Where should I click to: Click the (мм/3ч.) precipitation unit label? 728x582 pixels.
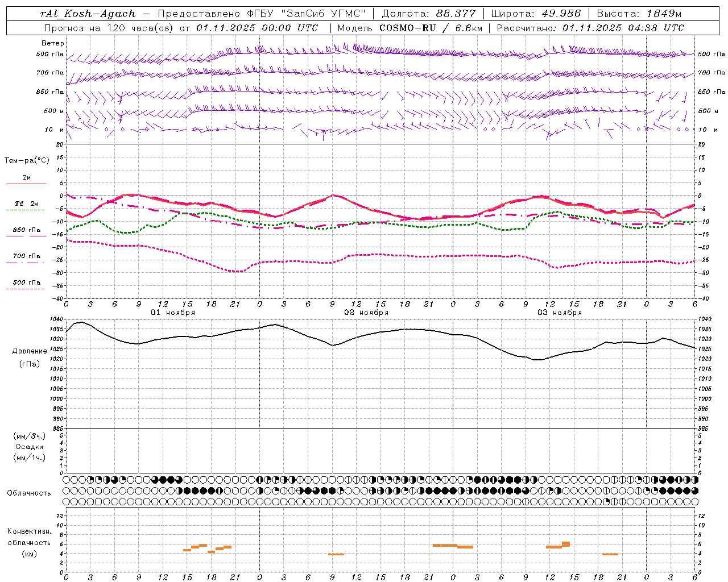pos(30,436)
